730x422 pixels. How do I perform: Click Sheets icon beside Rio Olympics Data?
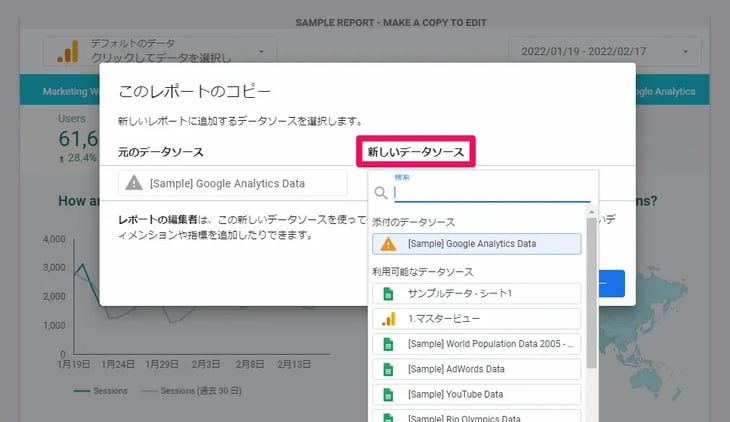(x=389, y=416)
